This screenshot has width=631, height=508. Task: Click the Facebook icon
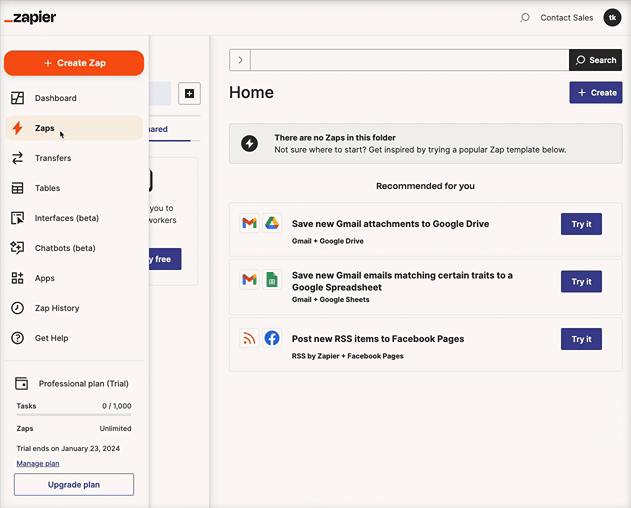pyautogui.click(x=272, y=338)
